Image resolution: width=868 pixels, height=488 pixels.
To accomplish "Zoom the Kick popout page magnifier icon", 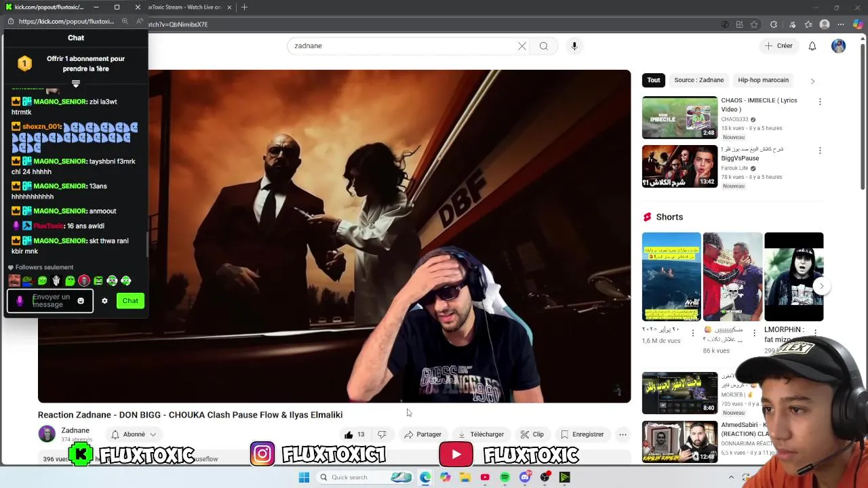I will click(125, 21).
